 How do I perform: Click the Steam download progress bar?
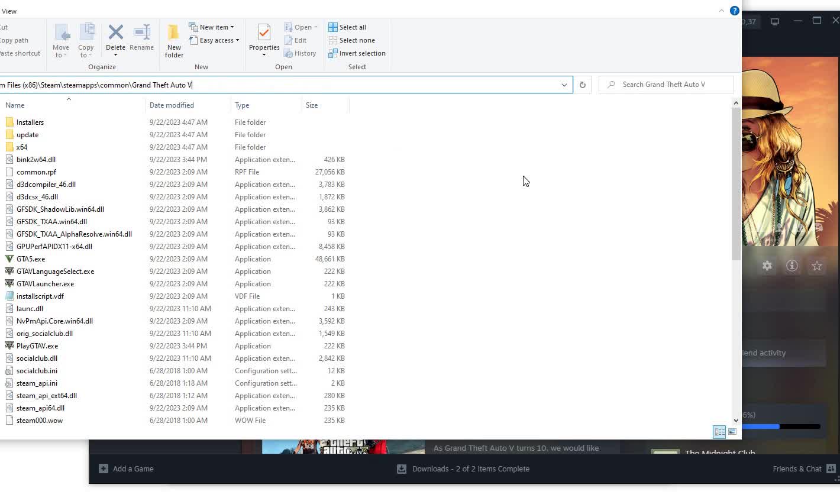[x=781, y=426]
